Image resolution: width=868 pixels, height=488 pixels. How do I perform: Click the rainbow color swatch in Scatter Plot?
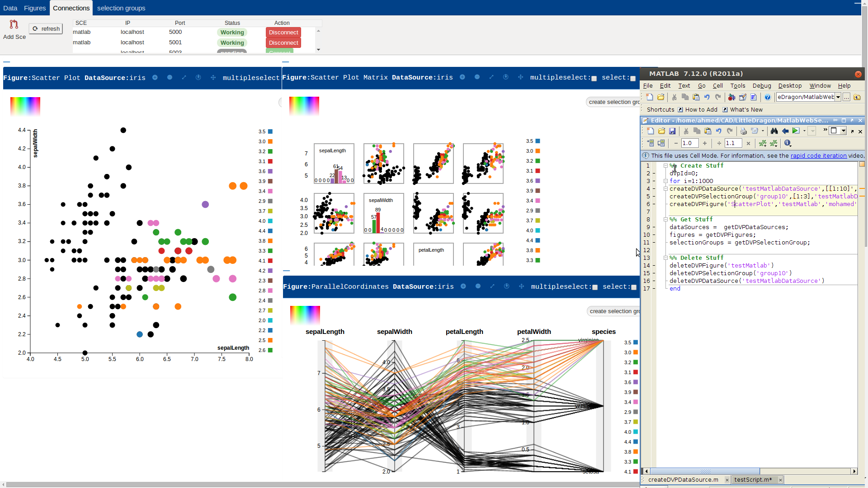25,107
